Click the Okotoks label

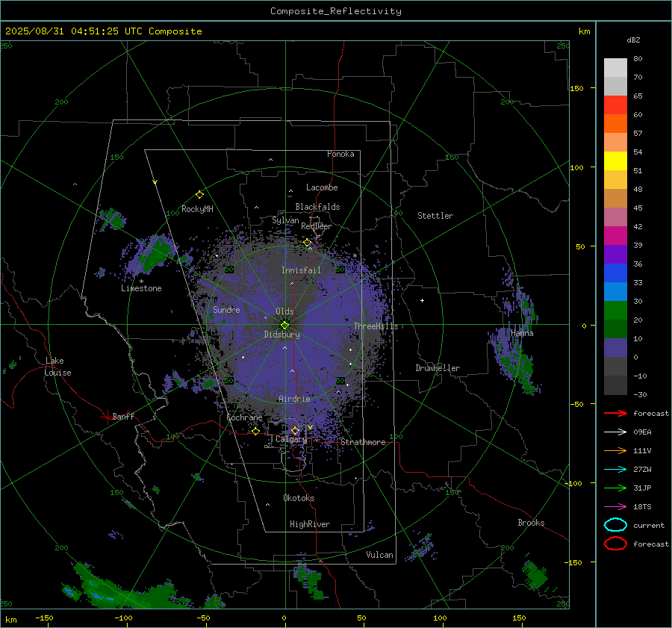click(x=299, y=498)
